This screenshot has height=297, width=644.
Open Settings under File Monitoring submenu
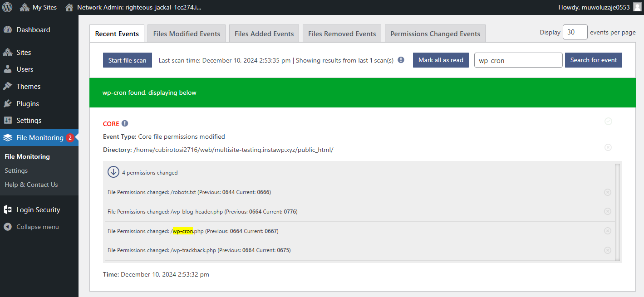coord(16,170)
